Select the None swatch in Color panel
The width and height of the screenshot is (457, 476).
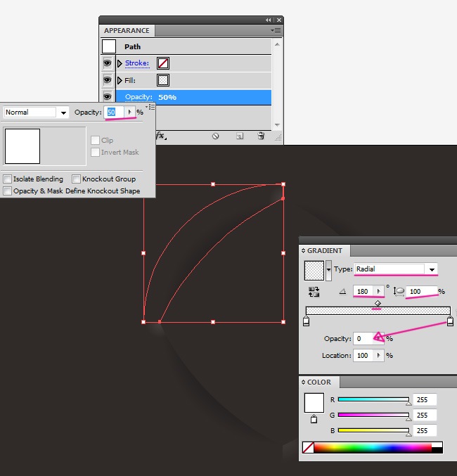(x=307, y=447)
